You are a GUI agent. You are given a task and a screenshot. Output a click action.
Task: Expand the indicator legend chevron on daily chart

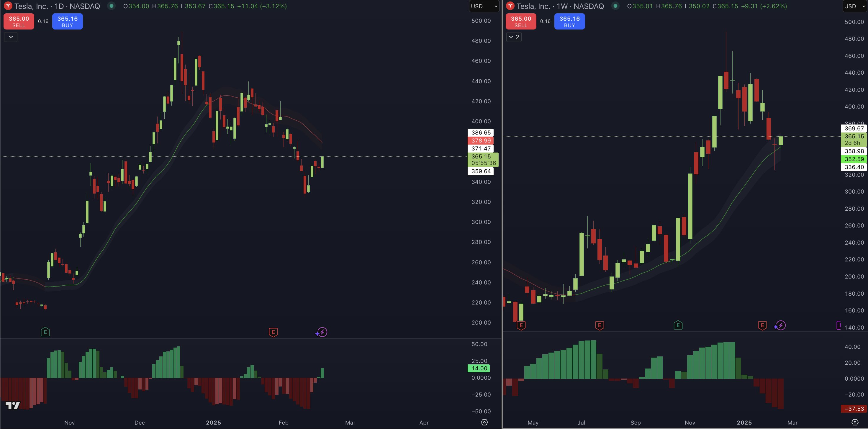point(11,37)
